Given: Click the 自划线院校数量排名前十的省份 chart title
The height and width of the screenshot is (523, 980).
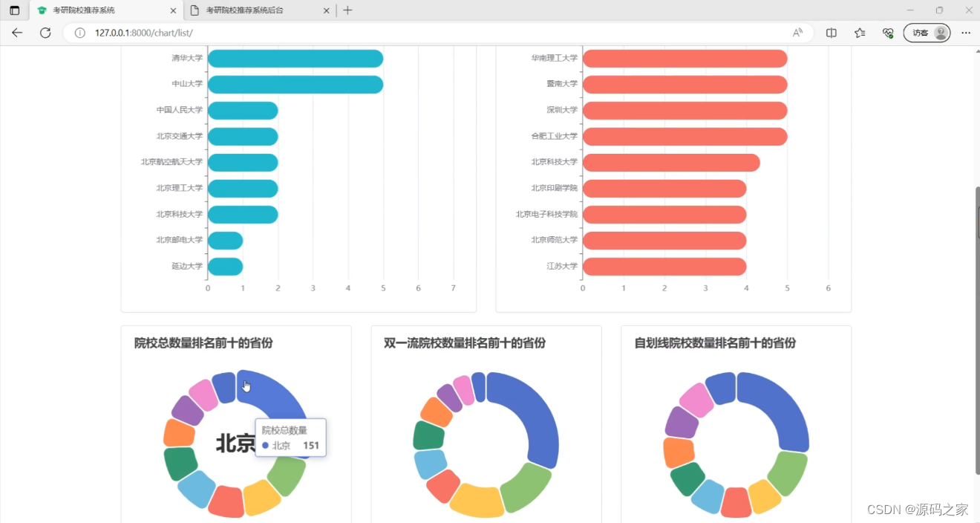Looking at the screenshot, I should pos(715,343).
